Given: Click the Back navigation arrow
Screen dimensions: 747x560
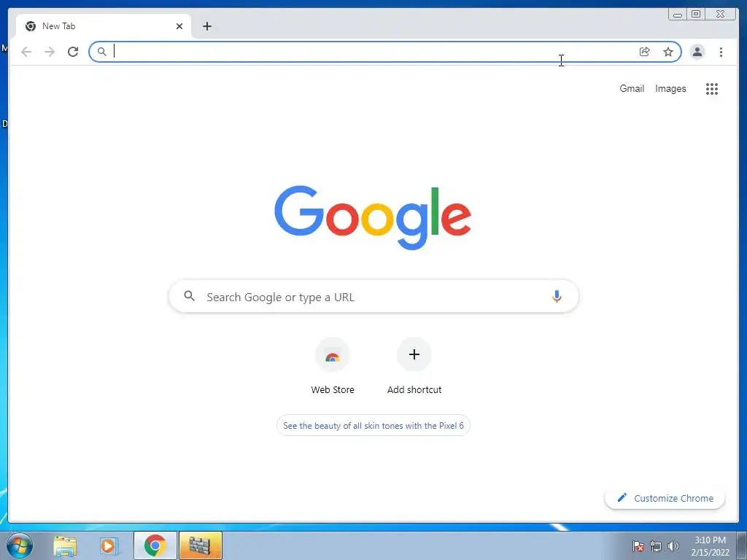Looking at the screenshot, I should point(26,52).
